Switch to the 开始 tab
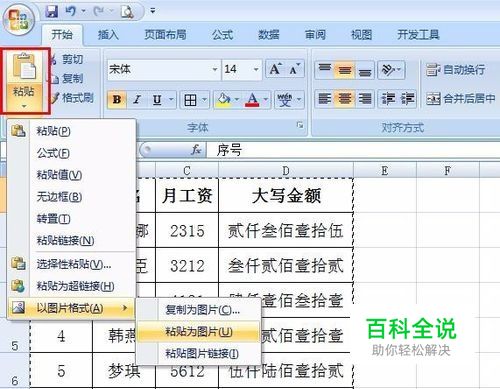The height and width of the screenshot is (389, 500). [x=62, y=34]
